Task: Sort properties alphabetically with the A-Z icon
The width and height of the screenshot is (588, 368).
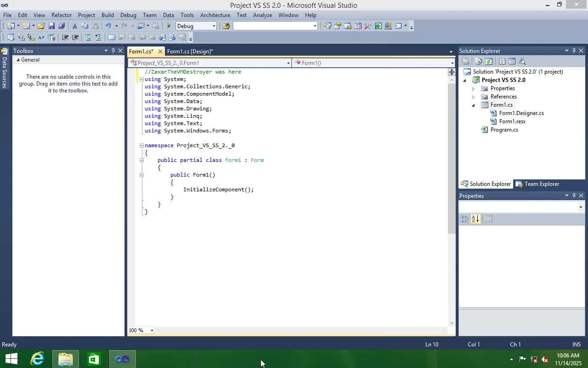Action: point(475,219)
